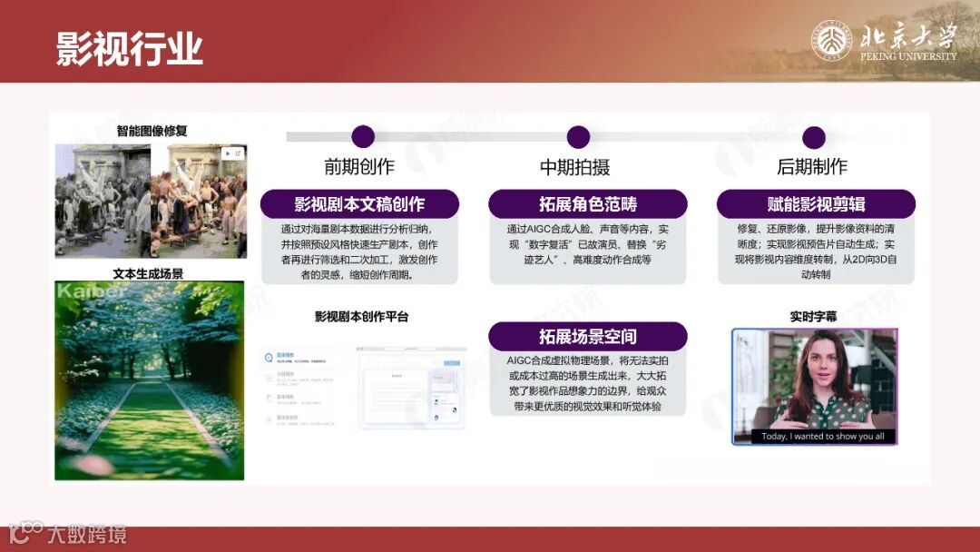Toggle the yellow window dot in the browser mockup

coord(360,349)
